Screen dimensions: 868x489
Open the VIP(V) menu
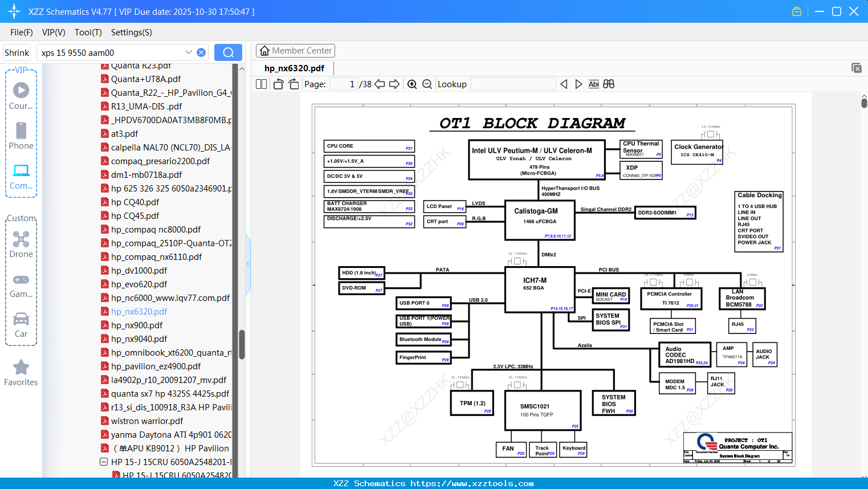pos(54,32)
